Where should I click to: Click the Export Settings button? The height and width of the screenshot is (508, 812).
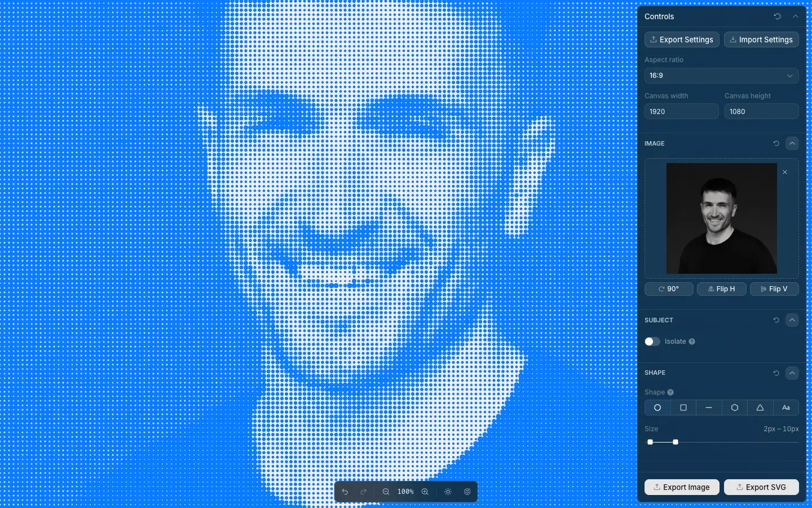tap(682, 40)
